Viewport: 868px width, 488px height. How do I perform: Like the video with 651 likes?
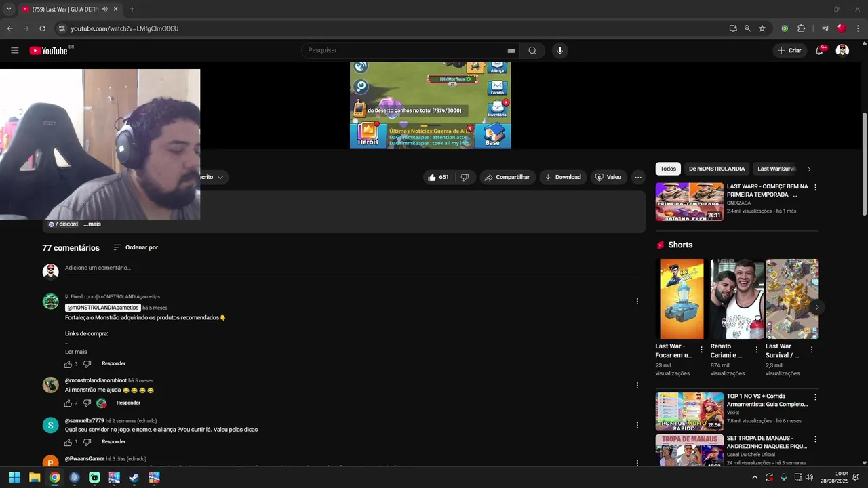pos(438,177)
